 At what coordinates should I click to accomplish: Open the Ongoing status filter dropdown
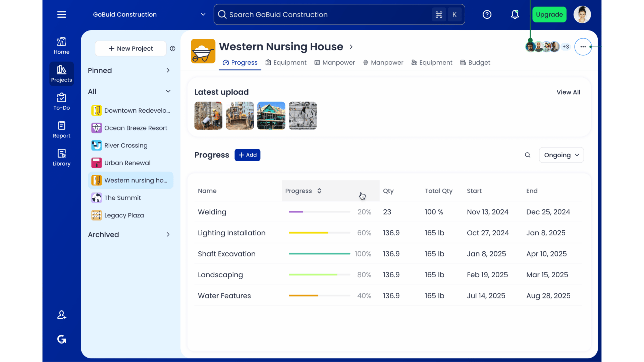561,155
